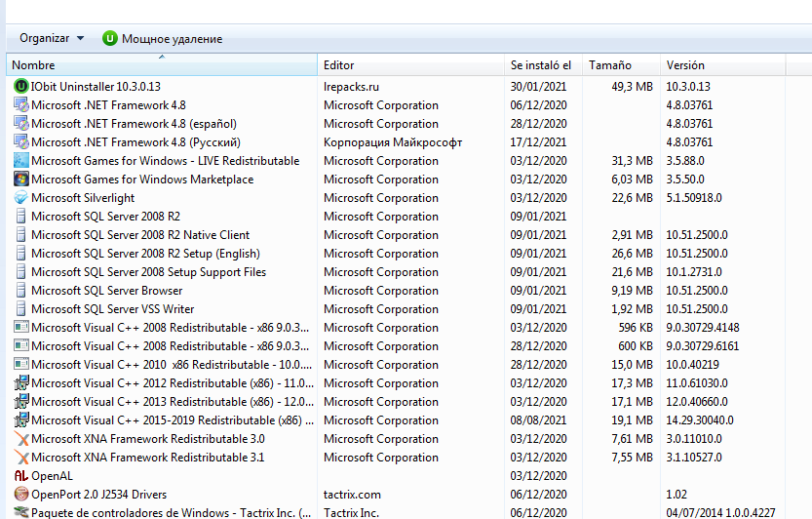812x519 pixels.
Task: Click the 10.1.2731.0 version value
Action: [x=694, y=271]
